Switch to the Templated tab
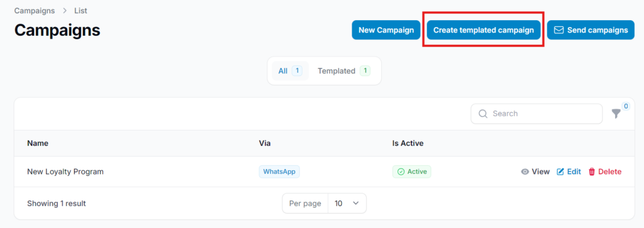The image size is (644, 228). point(344,71)
